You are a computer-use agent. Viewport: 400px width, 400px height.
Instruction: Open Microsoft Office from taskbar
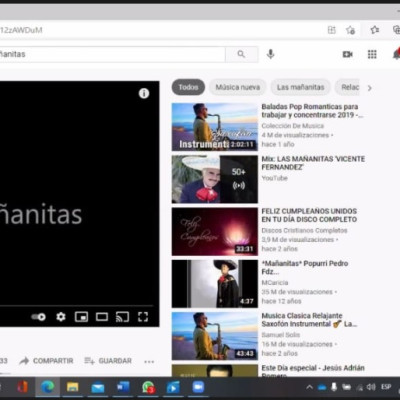coord(23,387)
